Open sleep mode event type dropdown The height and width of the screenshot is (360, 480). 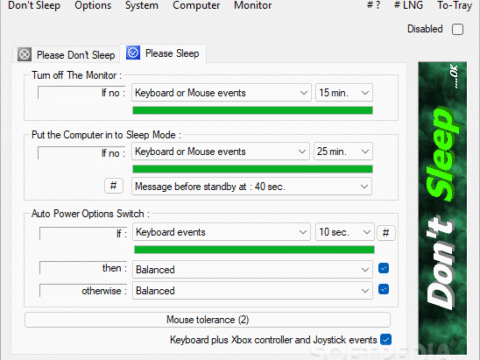coord(221,152)
